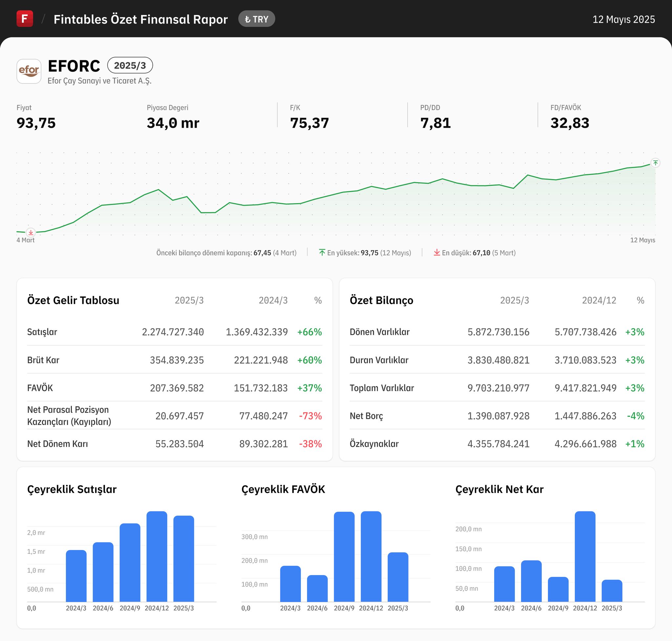Click the red Fintables F logo

[25, 19]
